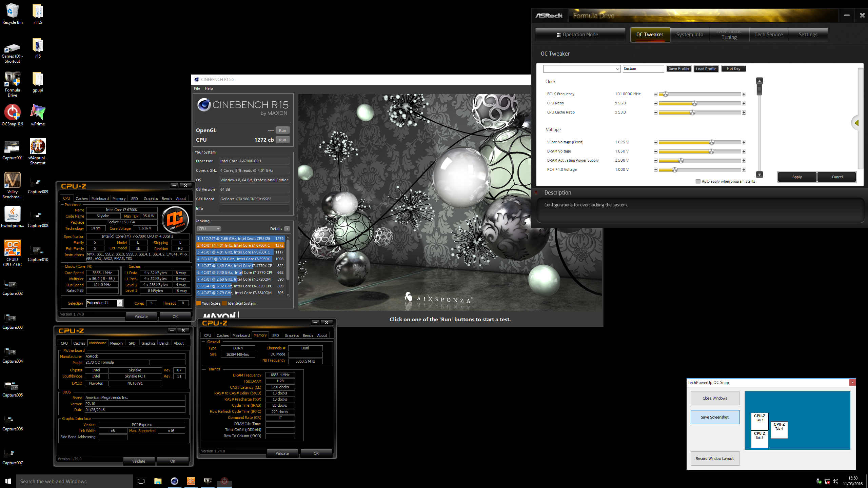The image size is (868, 488).
Task: Click Save Screenshot in OC Snap
Action: point(715,417)
